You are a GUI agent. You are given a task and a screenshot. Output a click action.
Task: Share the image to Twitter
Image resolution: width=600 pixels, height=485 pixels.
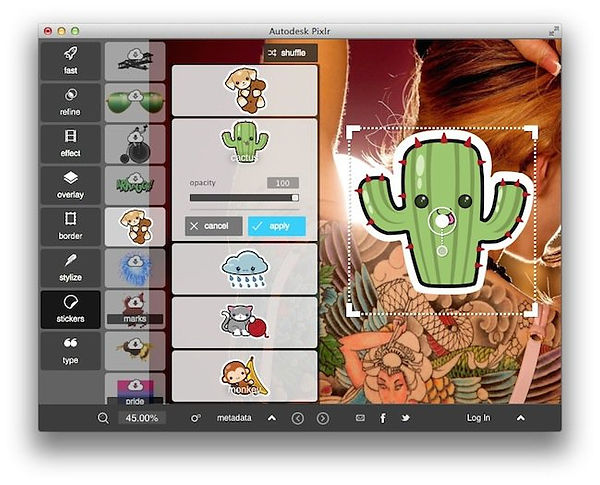(x=405, y=418)
